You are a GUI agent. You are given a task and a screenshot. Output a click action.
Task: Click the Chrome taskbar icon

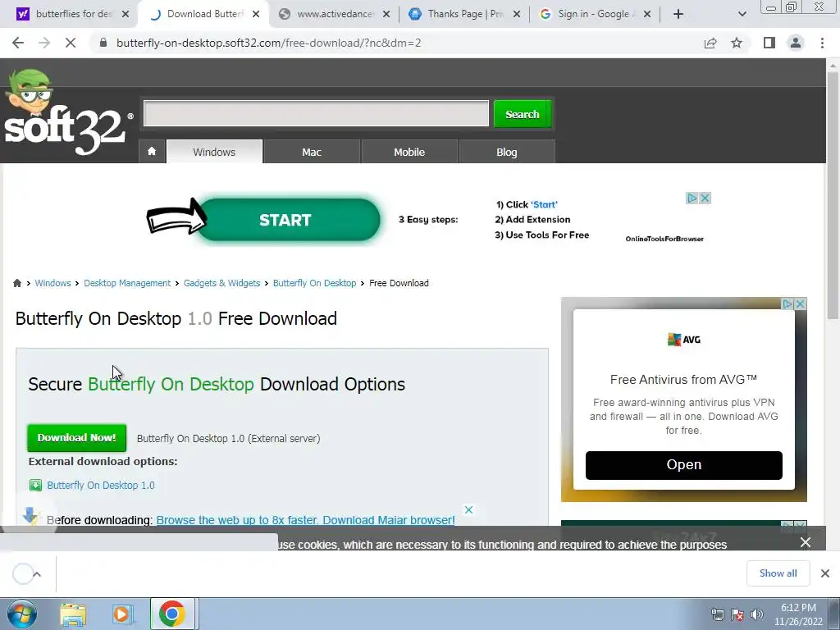pos(172,614)
